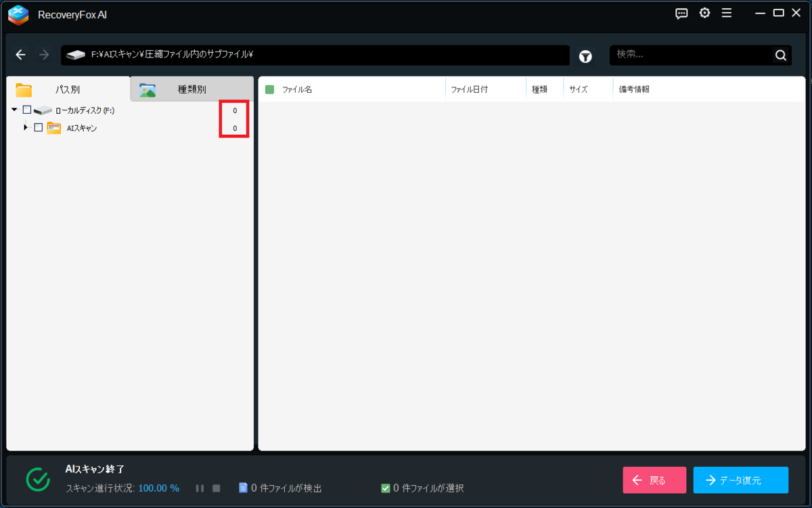This screenshot has width=812, height=508.
Task: Stop the scan with stop icon
Action: click(x=217, y=488)
